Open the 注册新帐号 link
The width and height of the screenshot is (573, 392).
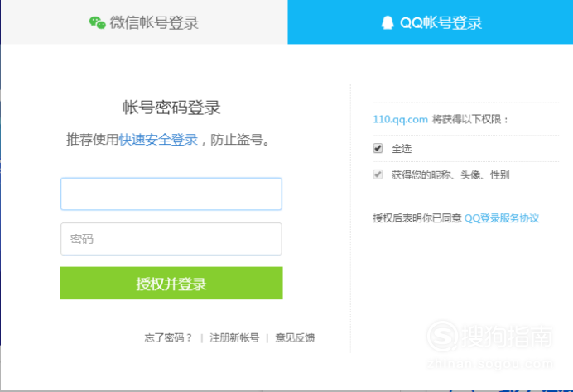point(234,338)
